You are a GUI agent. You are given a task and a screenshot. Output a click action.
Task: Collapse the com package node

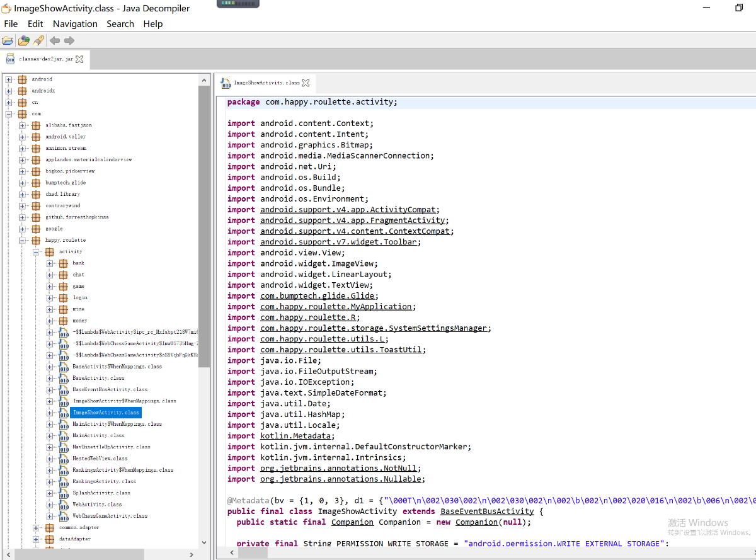coord(9,114)
